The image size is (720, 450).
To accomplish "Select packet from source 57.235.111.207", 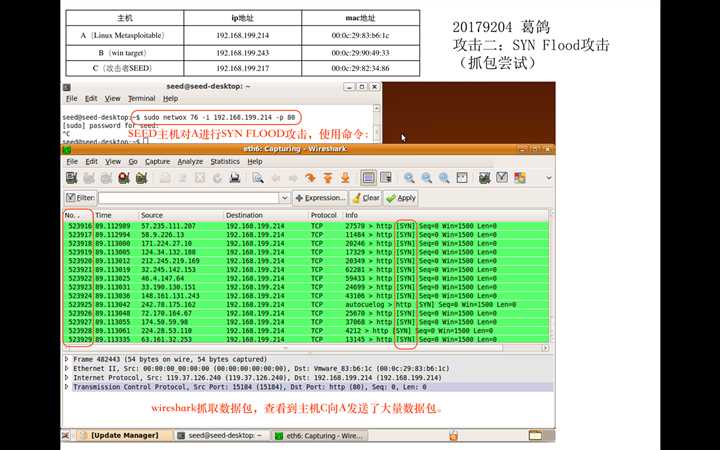I will (306, 226).
